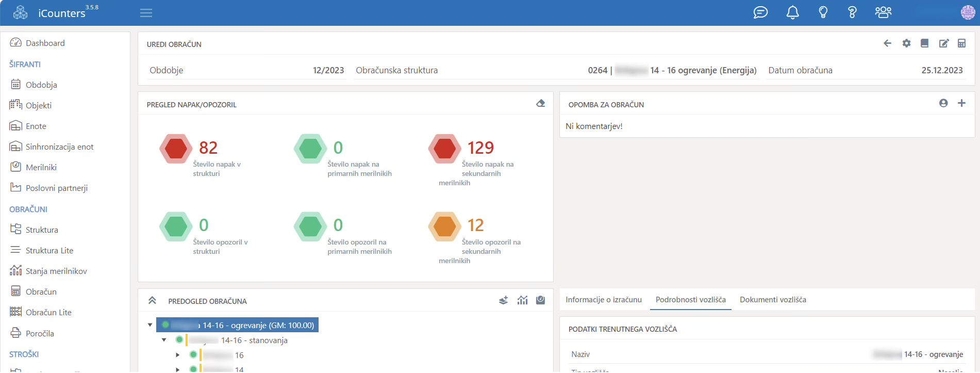Collapse Predogled obračuna with double chevron
Viewport: 980px width, 373px height.
pos(152,300)
